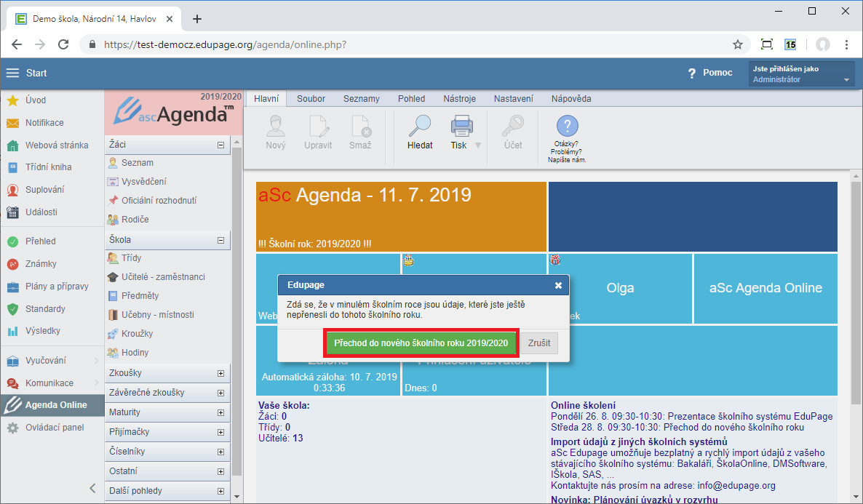This screenshot has height=504, width=863.
Task: Click the Úvod star icon
Action: coord(12,100)
